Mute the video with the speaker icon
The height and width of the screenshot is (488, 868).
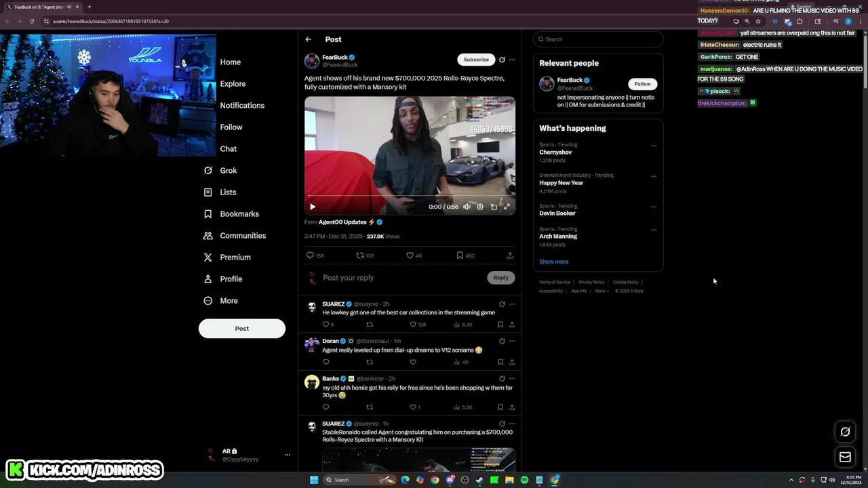[x=467, y=207]
